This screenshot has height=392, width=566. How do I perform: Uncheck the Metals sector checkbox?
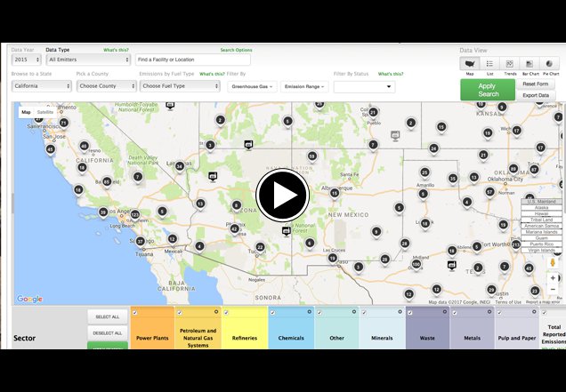[x=455, y=313]
